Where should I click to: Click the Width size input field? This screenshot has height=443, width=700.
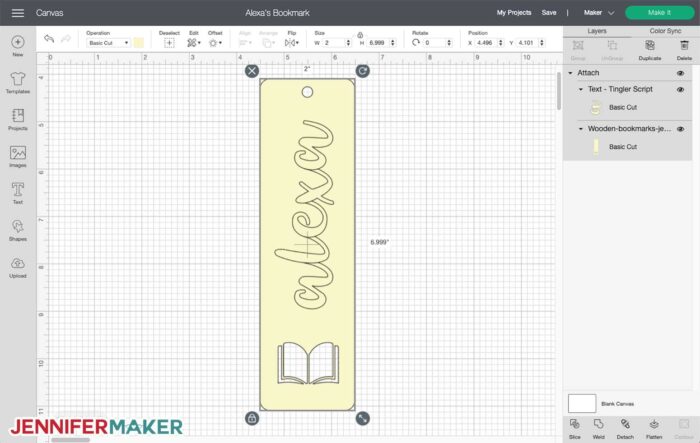(x=333, y=43)
